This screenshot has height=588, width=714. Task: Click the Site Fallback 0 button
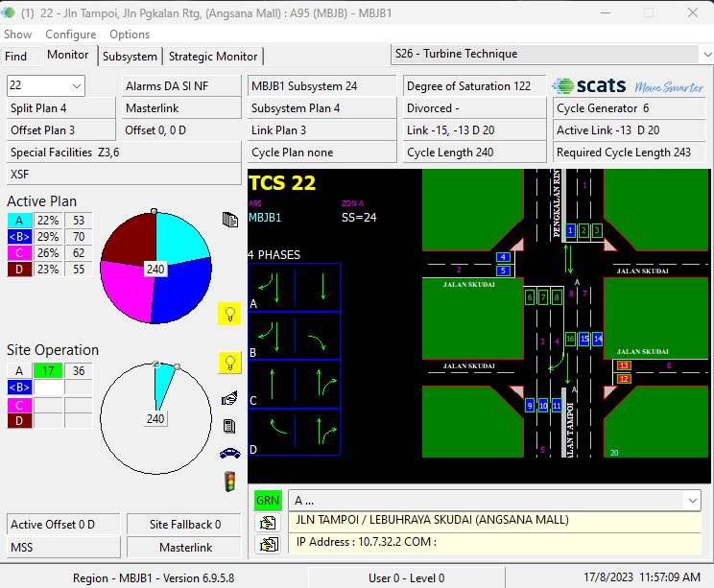pos(184,525)
